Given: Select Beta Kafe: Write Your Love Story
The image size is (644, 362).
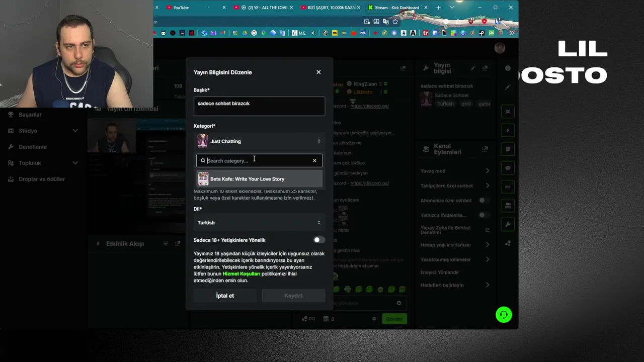Looking at the screenshot, I should [x=259, y=179].
